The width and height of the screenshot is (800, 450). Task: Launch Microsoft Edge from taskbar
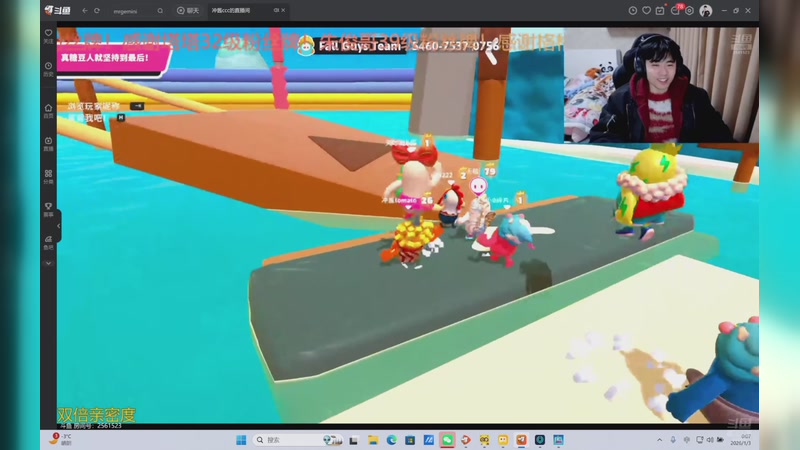click(391, 440)
